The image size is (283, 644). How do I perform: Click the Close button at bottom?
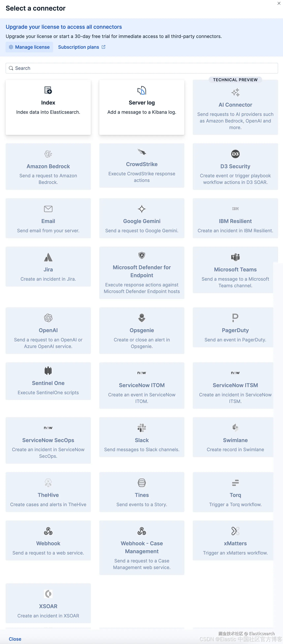point(15,639)
